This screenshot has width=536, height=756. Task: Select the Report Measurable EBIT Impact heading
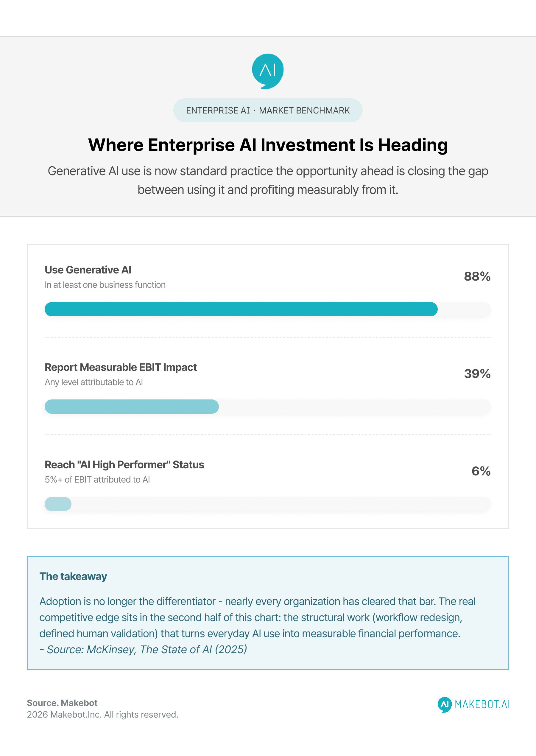pyautogui.click(x=121, y=367)
